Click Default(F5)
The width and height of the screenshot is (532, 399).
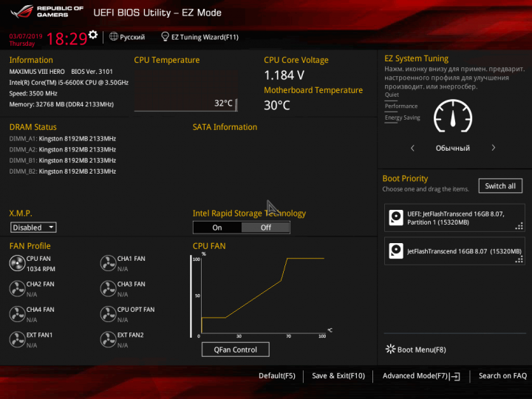pos(277,376)
